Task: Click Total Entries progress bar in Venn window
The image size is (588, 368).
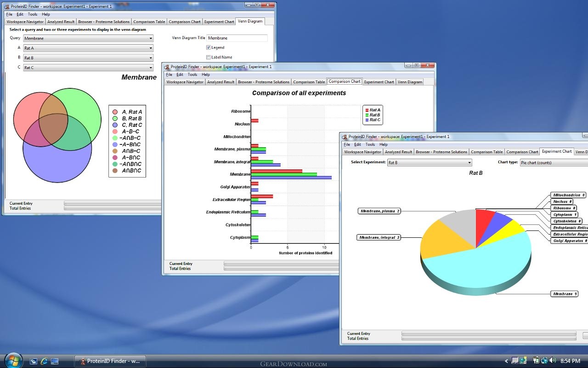Action: pyautogui.click(x=113, y=208)
